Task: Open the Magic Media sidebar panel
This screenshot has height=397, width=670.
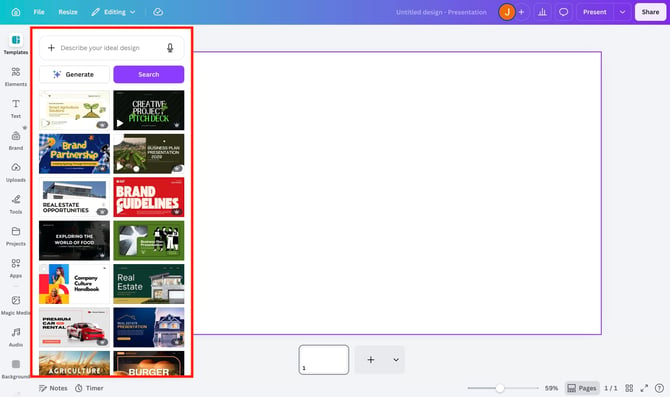Action: 16,306
